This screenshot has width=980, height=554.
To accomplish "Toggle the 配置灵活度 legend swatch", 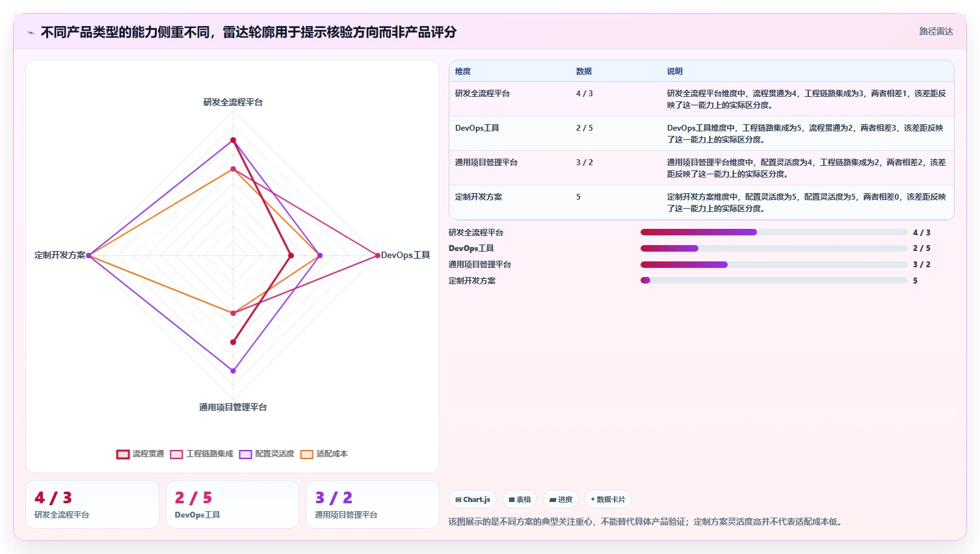I will pos(245,455).
